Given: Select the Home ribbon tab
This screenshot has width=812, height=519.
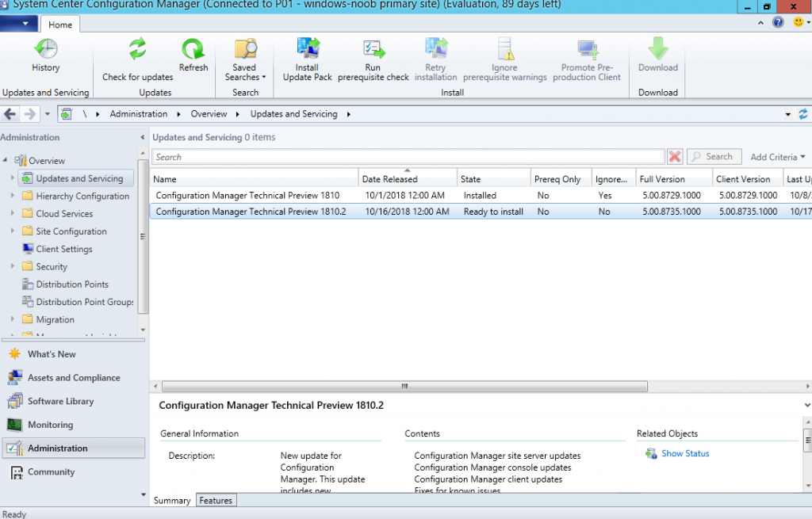Looking at the screenshot, I should (60, 25).
